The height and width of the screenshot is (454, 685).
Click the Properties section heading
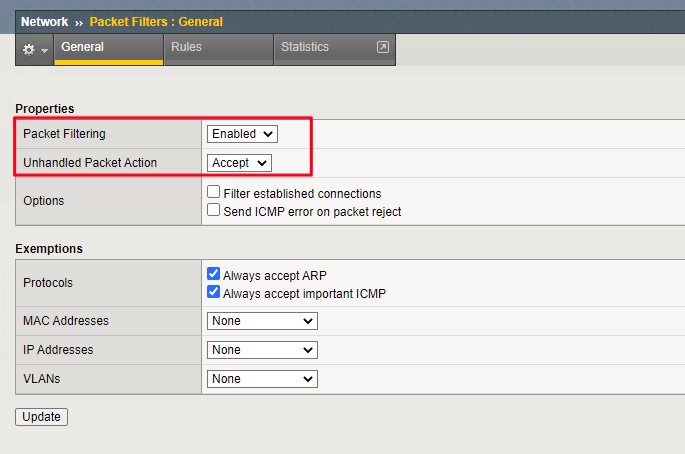tap(45, 108)
